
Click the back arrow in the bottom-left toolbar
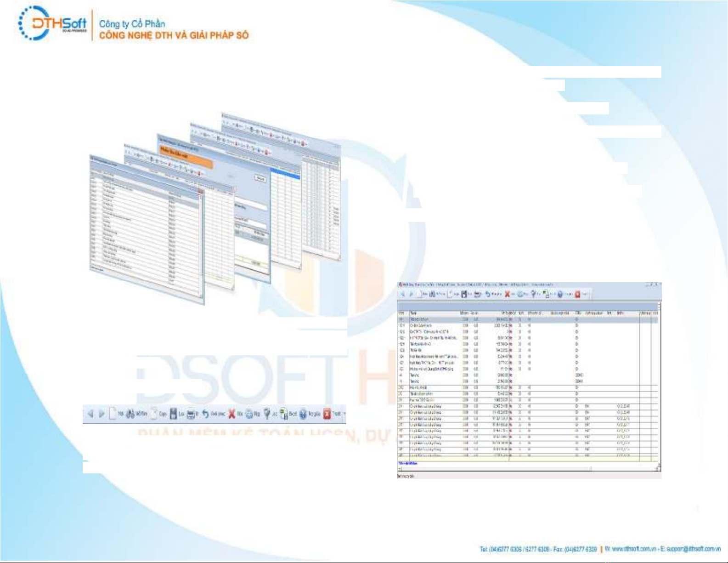[x=90, y=414]
